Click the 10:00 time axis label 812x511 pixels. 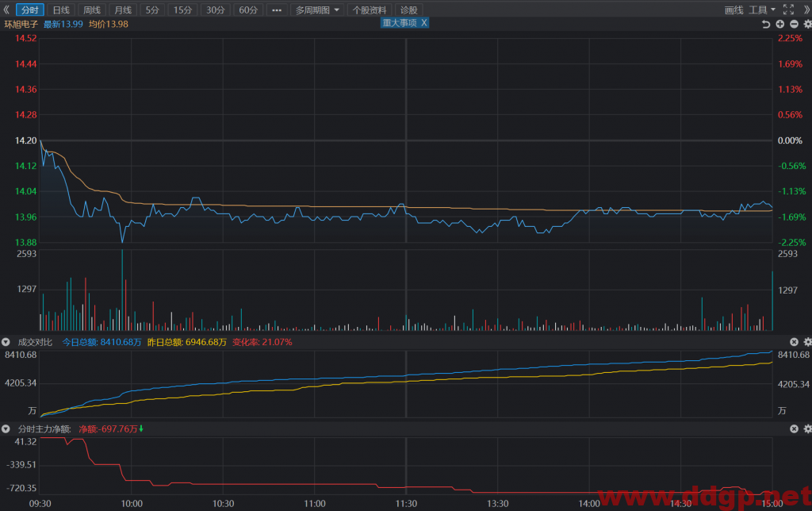tap(132, 504)
